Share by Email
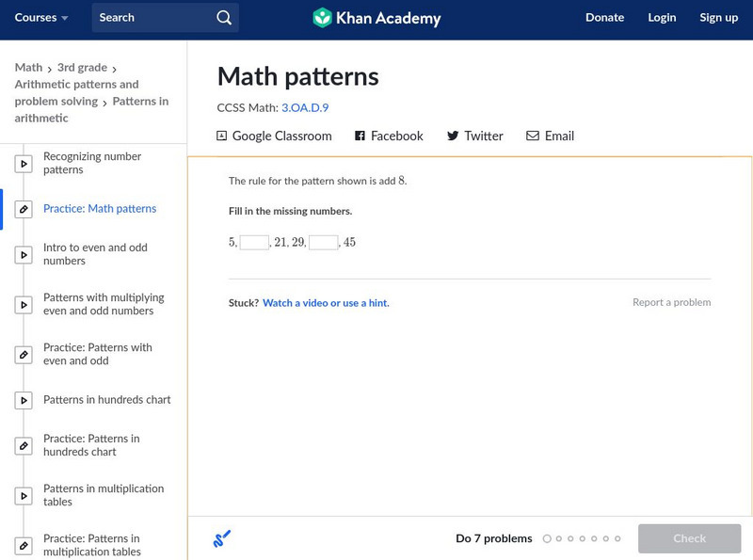The image size is (753, 560). pos(550,136)
